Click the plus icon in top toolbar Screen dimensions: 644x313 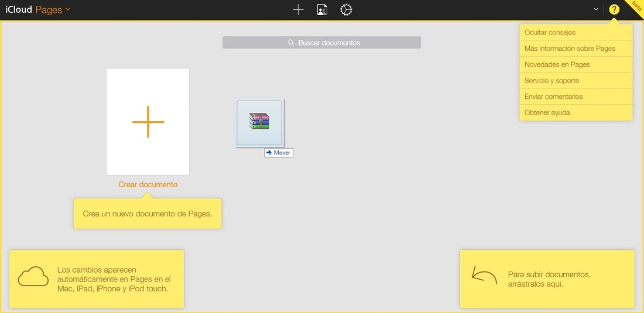[x=298, y=10]
